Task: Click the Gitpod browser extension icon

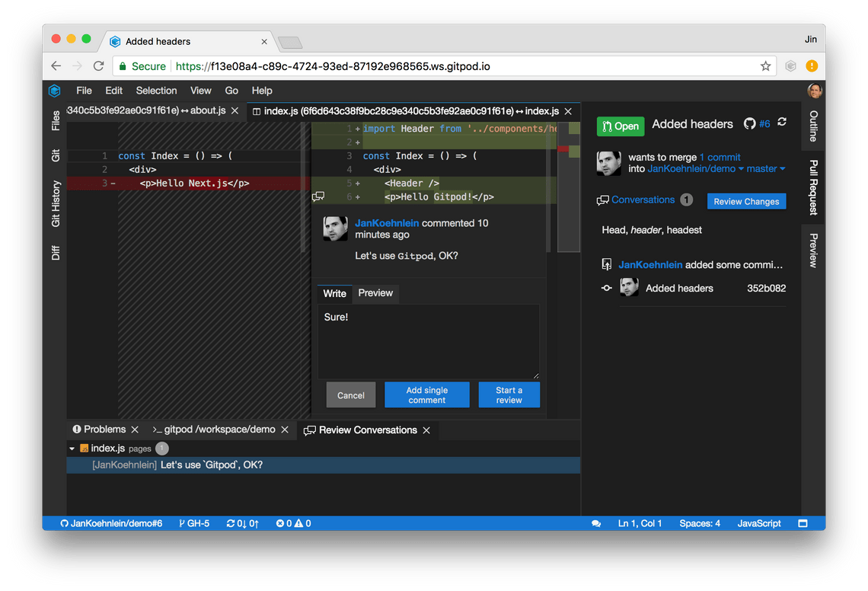Action: tap(790, 66)
